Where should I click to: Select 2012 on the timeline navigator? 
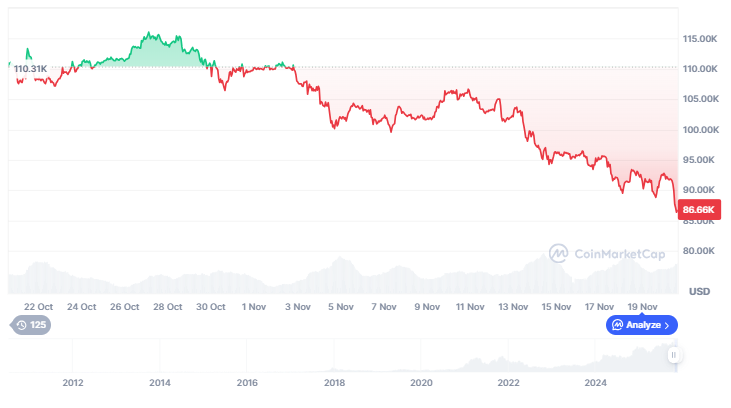click(x=72, y=382)
